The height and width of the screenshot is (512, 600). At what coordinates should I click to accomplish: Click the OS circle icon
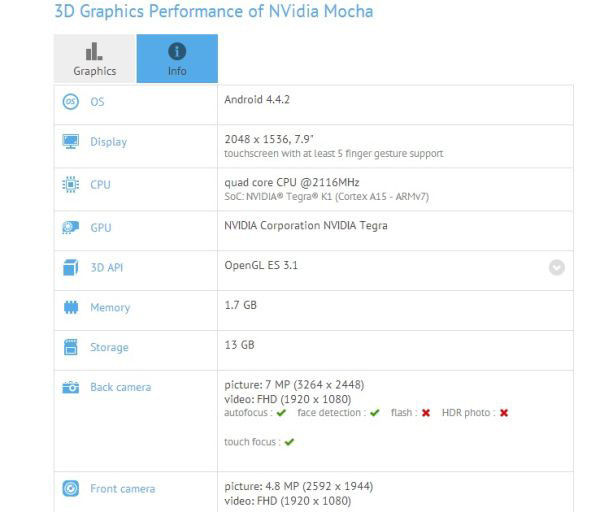click(71, 102)
